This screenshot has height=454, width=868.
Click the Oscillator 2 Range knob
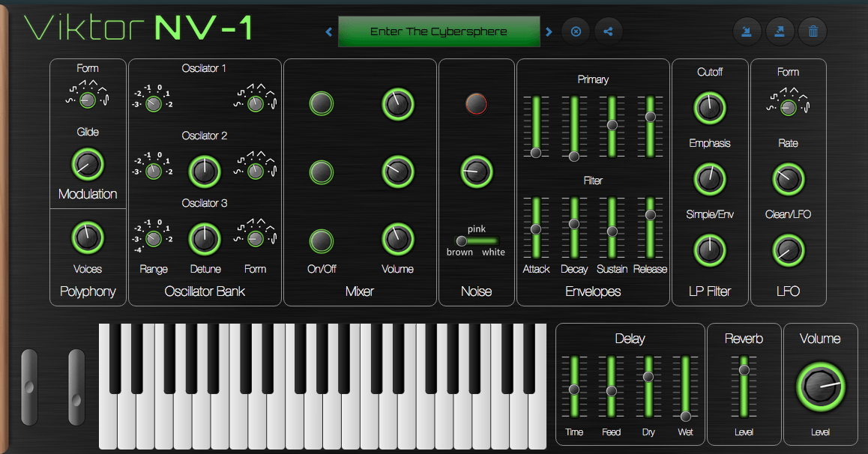pyautogui.click(x=154, y=172)
